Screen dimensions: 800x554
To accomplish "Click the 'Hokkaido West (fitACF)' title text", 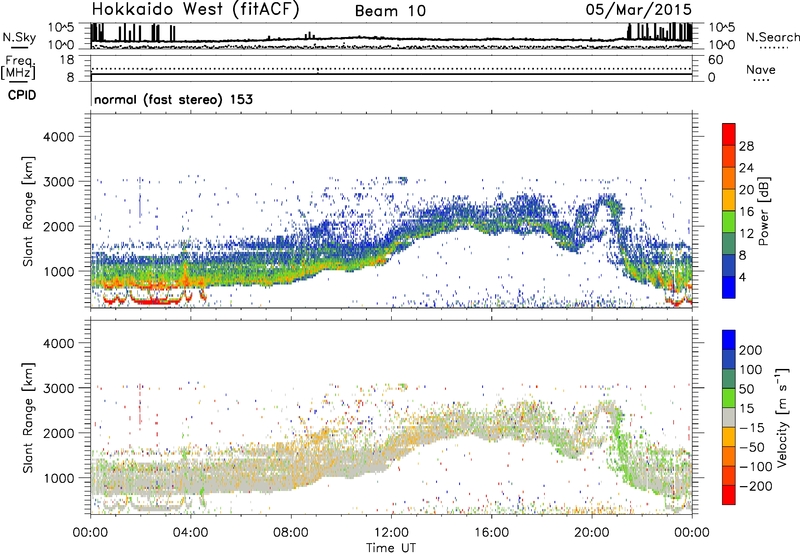I will (x=195, y=9).
